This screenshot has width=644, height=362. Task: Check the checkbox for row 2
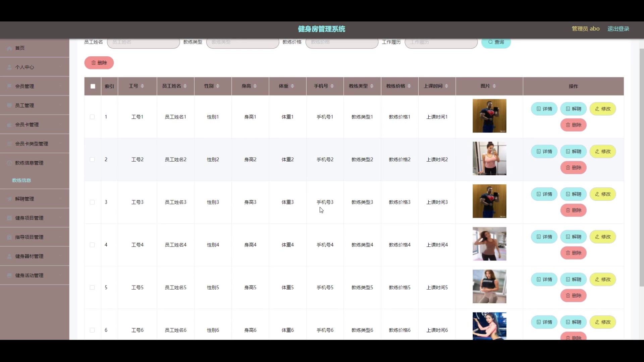(92, 160)
